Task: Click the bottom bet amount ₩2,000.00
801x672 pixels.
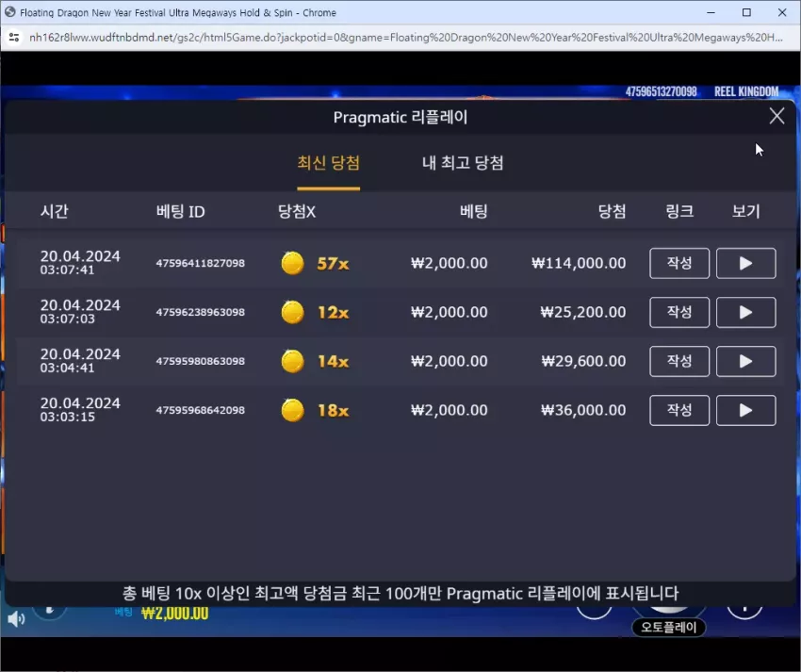Action: 174,614
